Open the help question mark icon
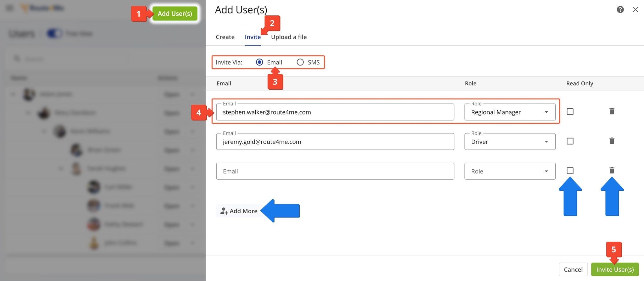This screenshot has width=644, height=281. click(x=620, y=9)
